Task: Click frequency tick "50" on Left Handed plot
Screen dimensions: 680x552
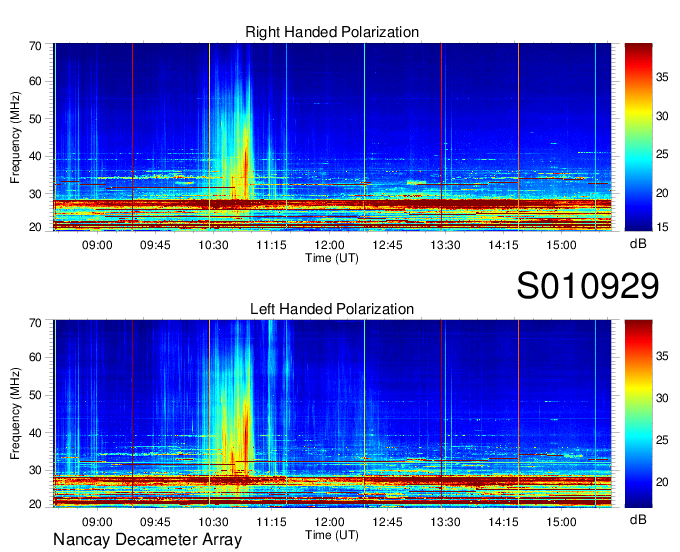Action: coord(35,395)
